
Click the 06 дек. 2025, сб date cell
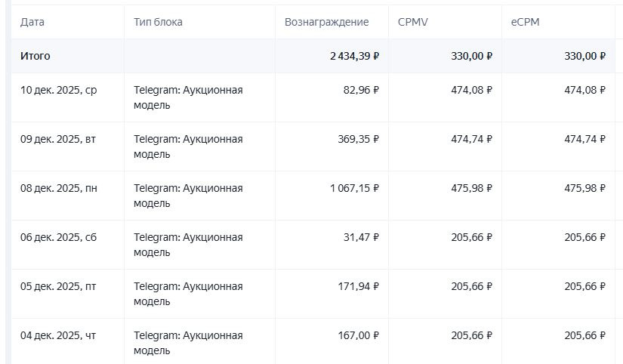pos(58,238)
